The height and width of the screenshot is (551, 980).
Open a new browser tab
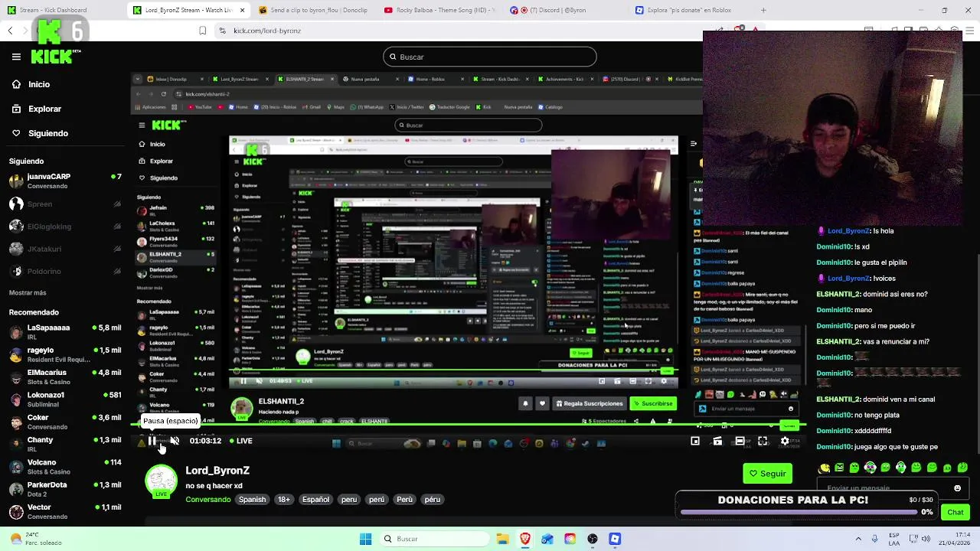tap(763, 10)
